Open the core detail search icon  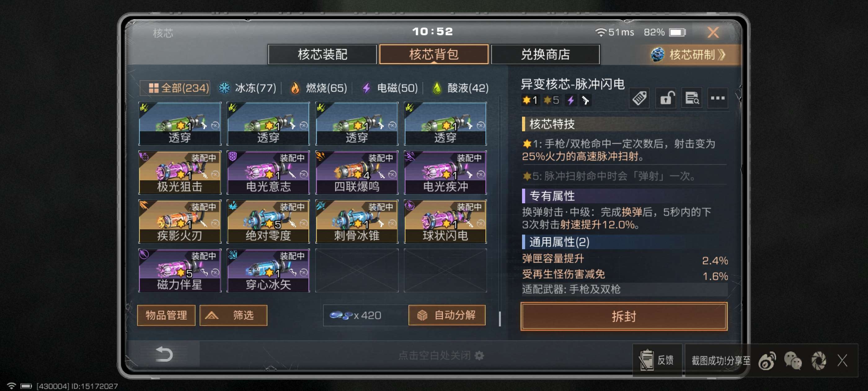692,98
